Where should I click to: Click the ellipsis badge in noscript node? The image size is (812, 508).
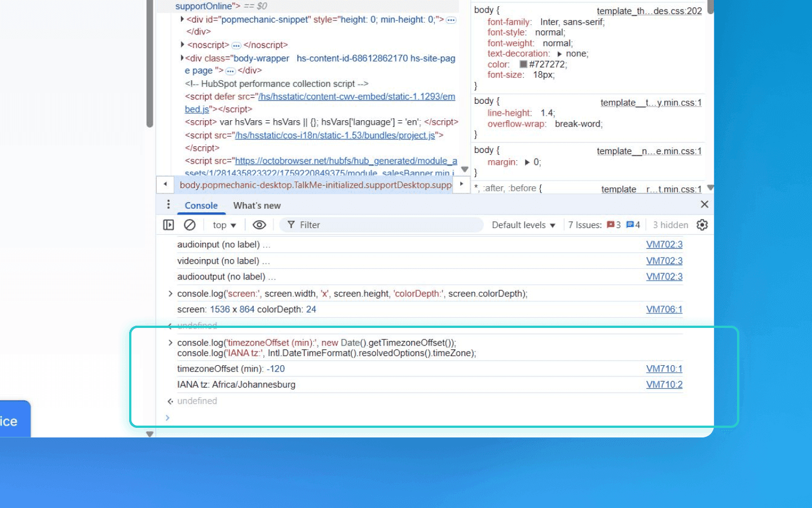236,45
